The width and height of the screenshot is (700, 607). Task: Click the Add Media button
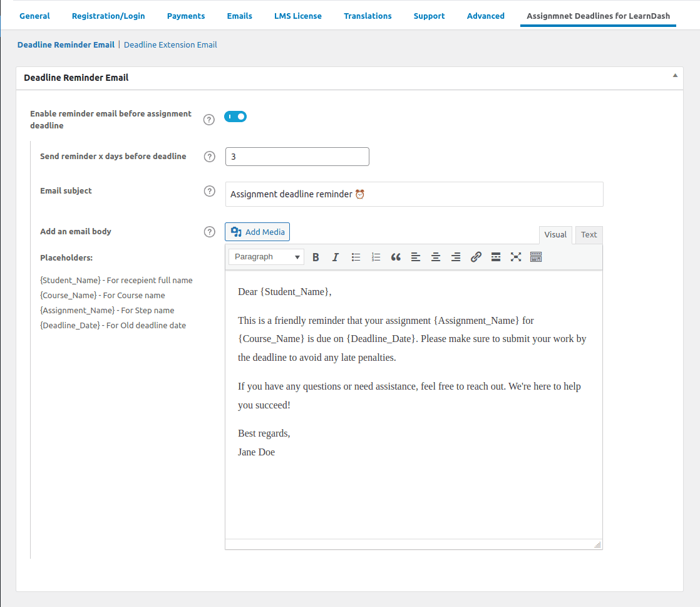click(x=257, y=232)
